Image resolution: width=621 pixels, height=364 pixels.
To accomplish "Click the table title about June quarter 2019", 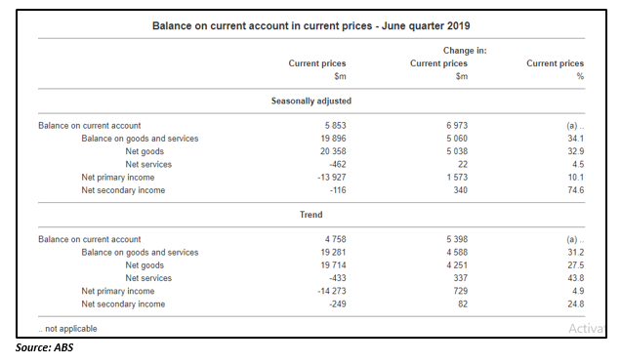I will (310, 26).
